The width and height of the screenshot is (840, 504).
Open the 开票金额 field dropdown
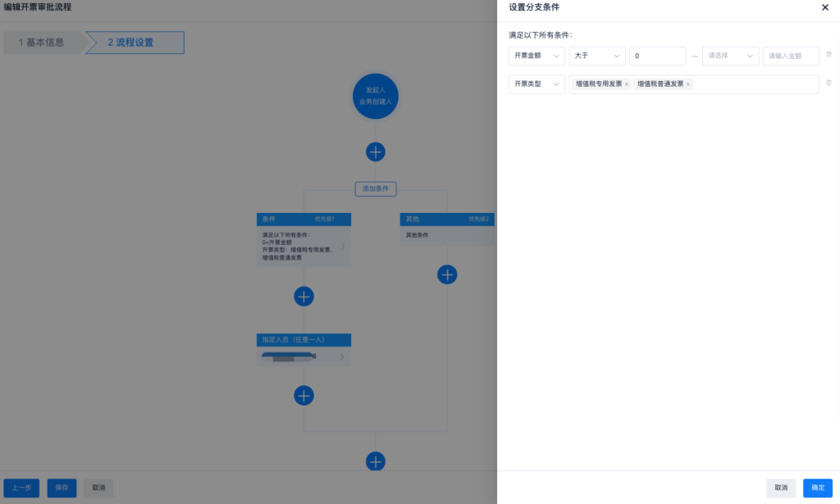[x=536, y=56]
